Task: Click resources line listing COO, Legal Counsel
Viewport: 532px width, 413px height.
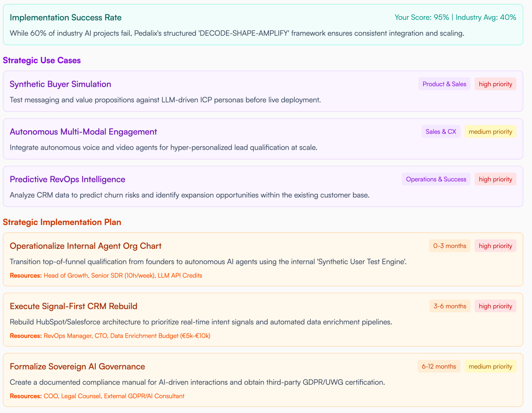Action: pos(97,396)
